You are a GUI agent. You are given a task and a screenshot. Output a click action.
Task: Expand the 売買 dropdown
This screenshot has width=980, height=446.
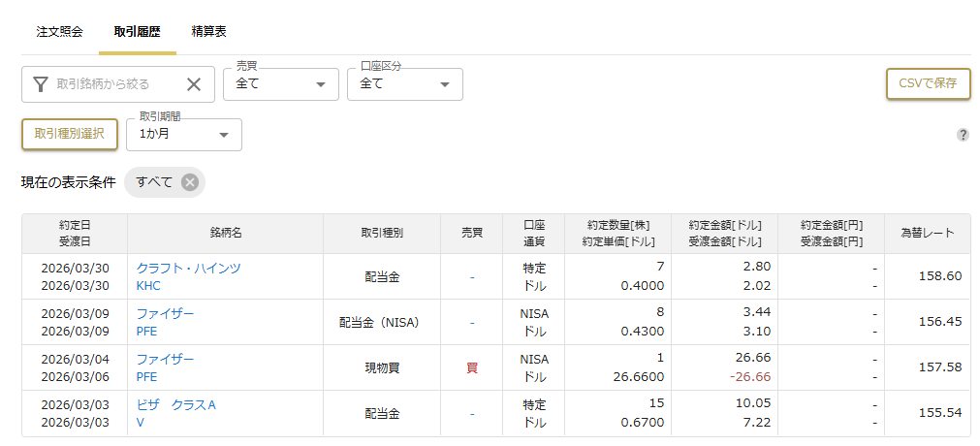pos(280,84)
